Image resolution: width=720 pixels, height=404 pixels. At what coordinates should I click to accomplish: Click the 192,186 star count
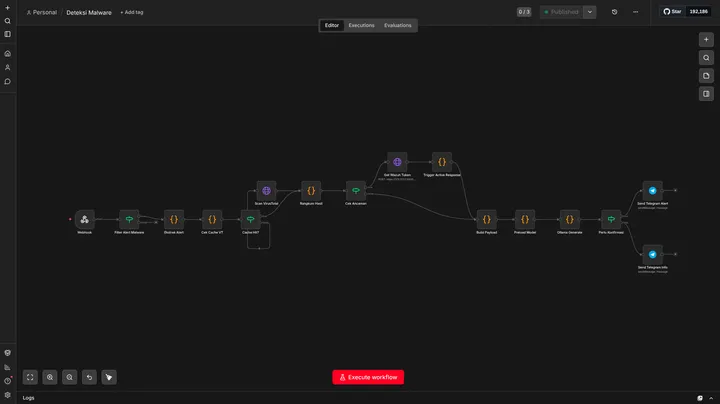pos(698,11)
